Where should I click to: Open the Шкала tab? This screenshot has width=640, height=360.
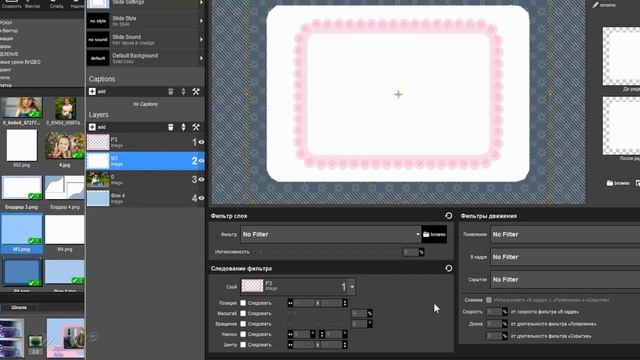[x=19, y=307]
